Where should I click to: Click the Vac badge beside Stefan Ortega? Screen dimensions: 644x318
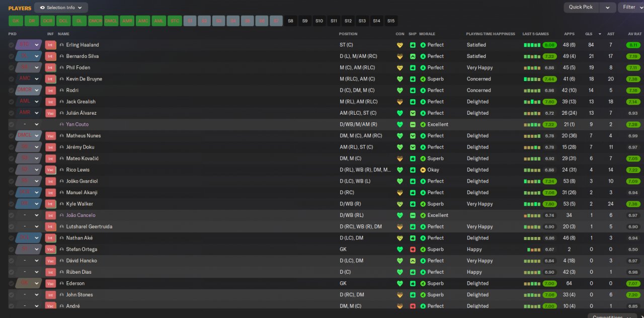pyautogui.click(x=50, y=250)
